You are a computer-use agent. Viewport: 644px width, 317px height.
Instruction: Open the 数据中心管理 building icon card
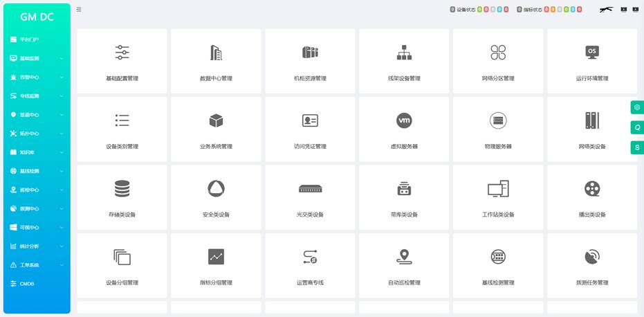coord(216,62)
